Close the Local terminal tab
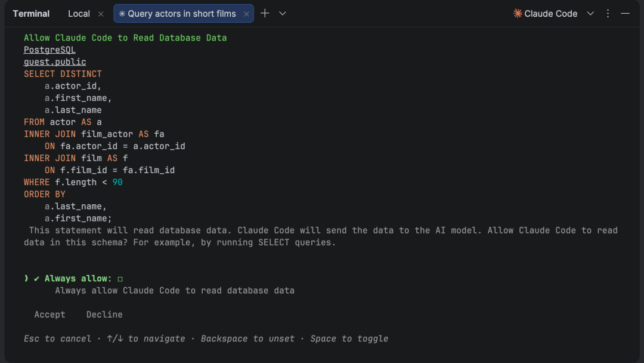644x363 pixels. [101, 14]
